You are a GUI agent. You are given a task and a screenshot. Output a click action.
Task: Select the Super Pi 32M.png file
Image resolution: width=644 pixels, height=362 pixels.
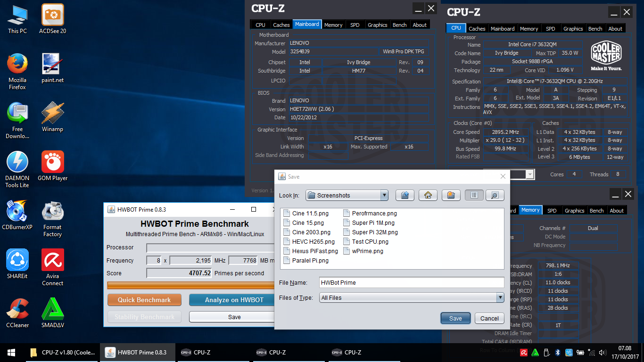pos(371,232)
